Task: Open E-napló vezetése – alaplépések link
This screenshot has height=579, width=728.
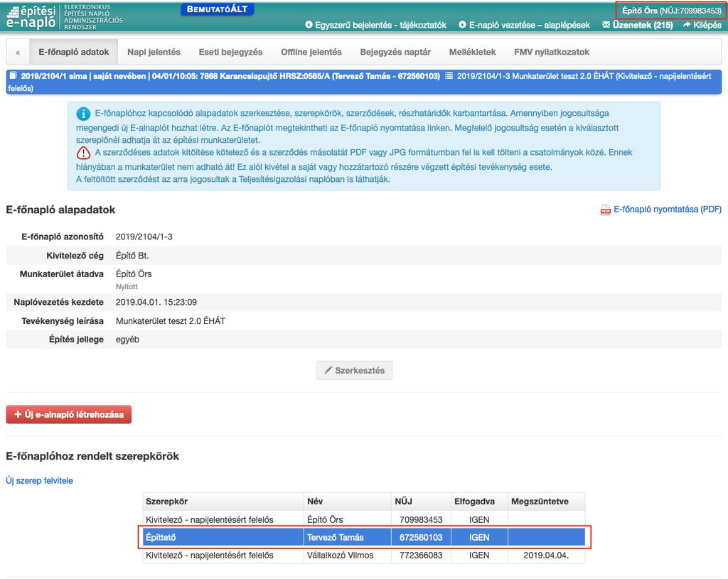Action: [529, 25]
